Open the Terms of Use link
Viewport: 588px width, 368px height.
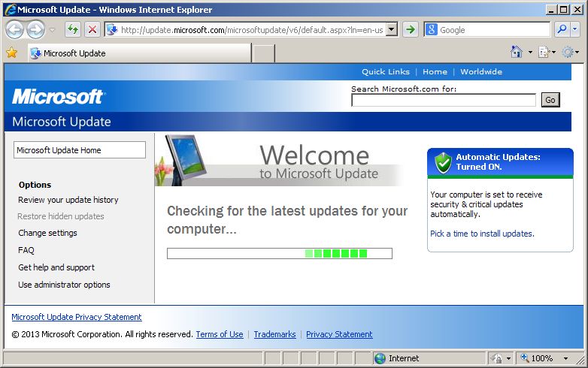pyautogui.click(x=220, y=334)
